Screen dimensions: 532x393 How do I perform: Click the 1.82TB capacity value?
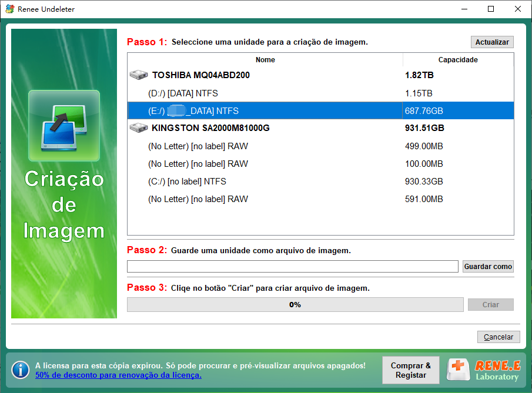coord(419,75)
